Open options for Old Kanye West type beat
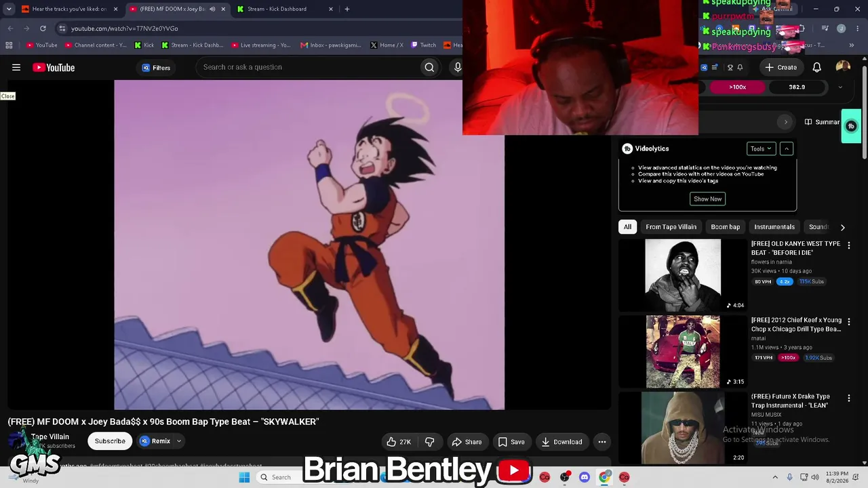This screenshot has height=488, width=868. pyautogui.click(x=848, y=245)
